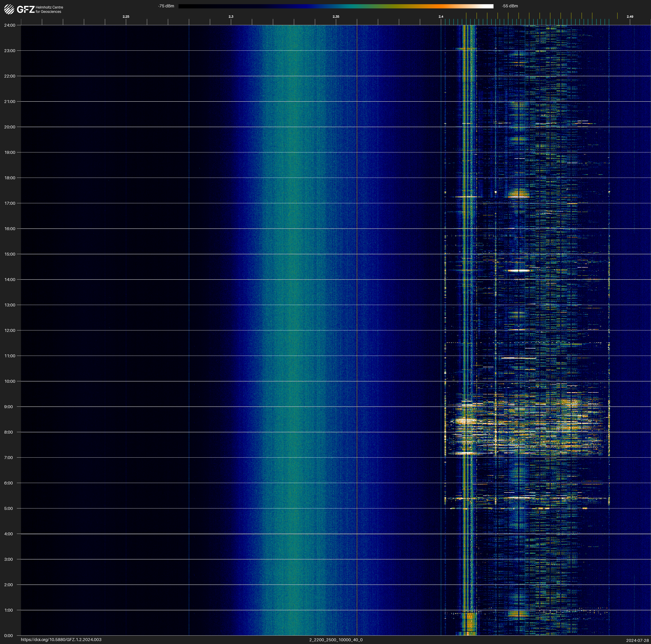Click the 2.25 frequency axis label
Viewport: 651px width, 644px height.
[126, 17]
